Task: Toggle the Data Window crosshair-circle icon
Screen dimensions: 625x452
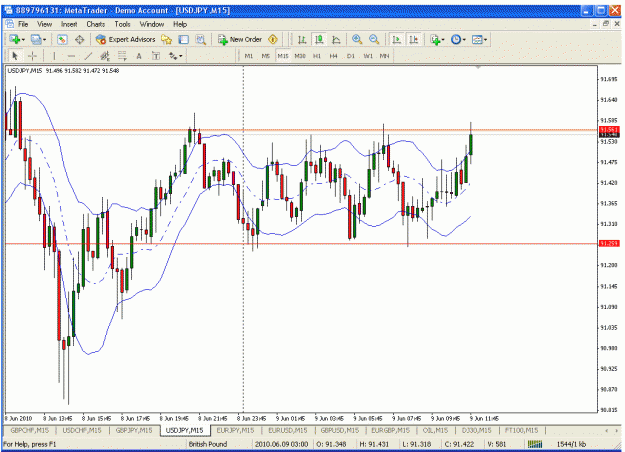Action: click(79, 39)
